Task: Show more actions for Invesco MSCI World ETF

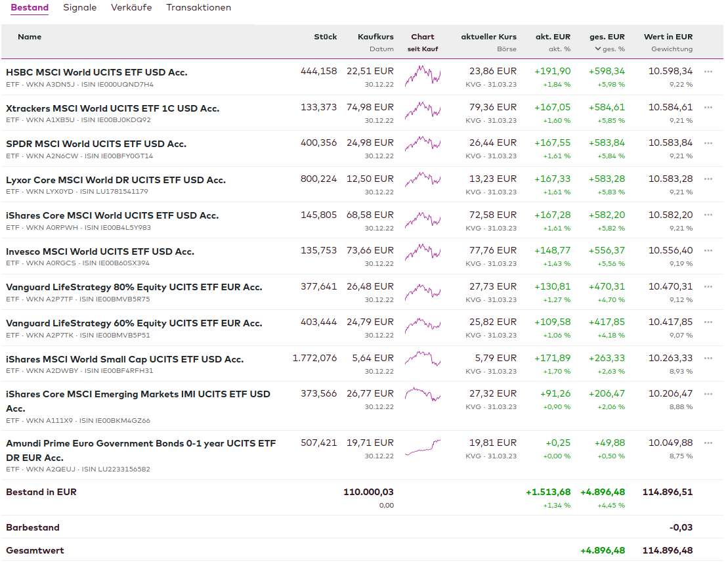Action: (x=708, y=251)
